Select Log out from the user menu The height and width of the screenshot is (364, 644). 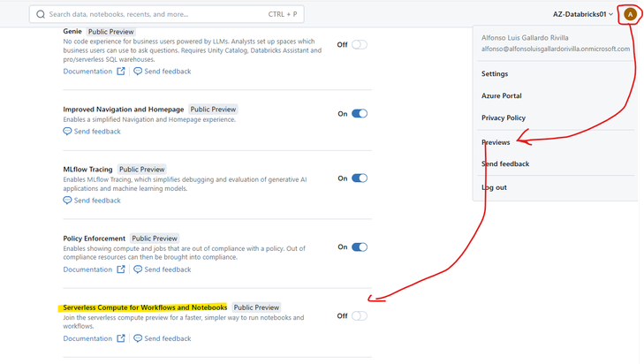[494, 187]
